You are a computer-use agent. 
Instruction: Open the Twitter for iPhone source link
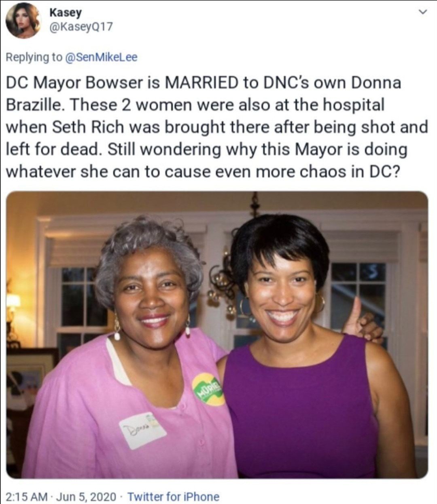[173, 496]
